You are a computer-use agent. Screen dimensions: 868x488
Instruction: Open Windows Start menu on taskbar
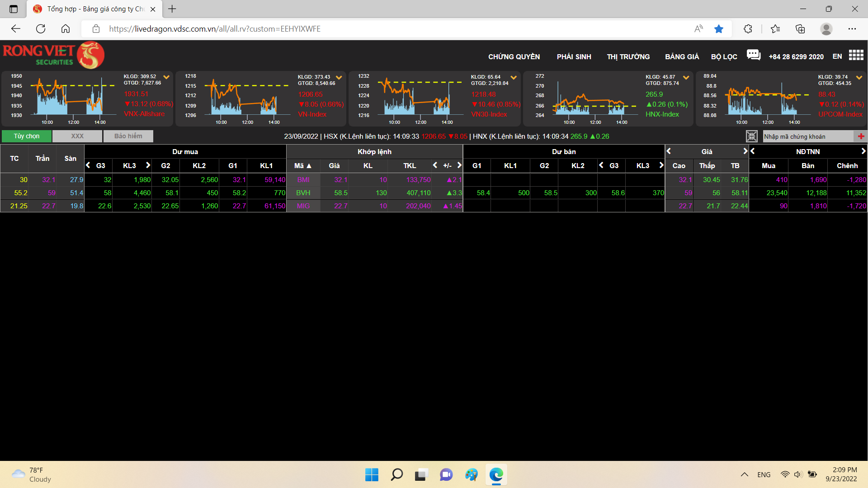(x=372, y=474)
